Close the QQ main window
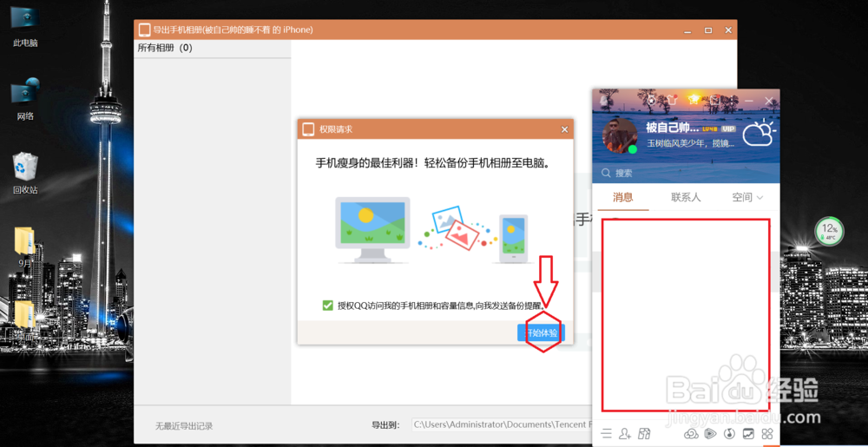 769,101
